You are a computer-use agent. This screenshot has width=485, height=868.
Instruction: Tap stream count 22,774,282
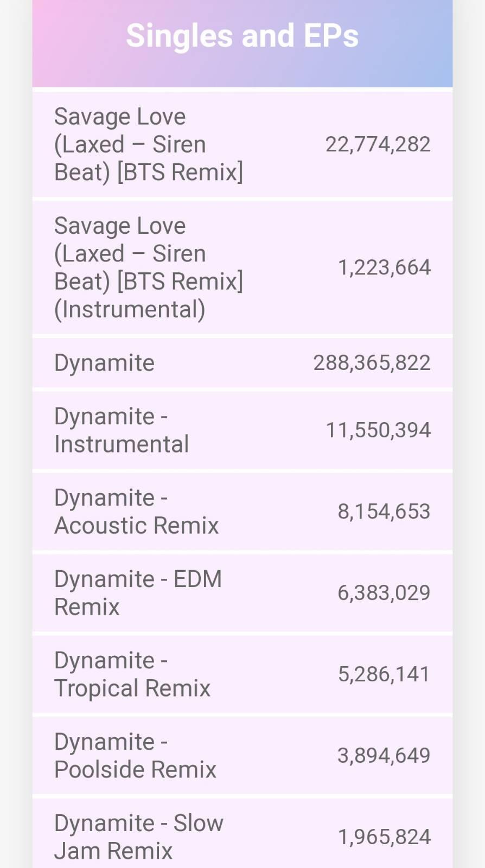[x=378, y=144]
